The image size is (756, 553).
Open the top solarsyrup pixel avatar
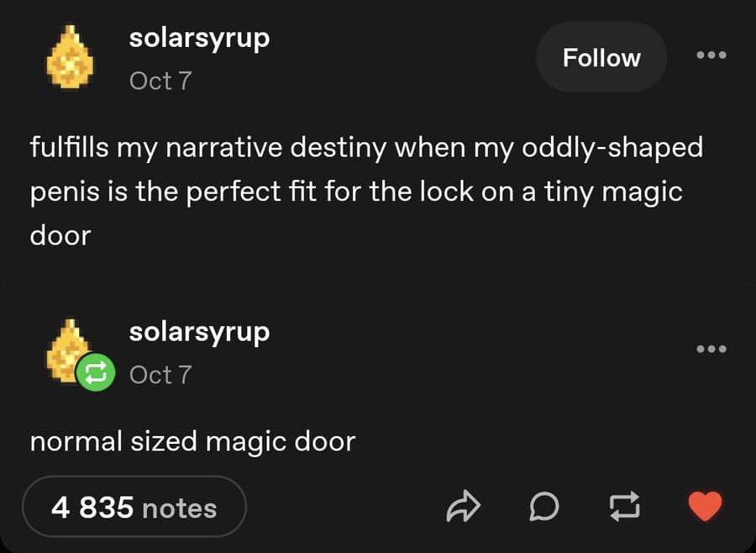pyautogui.click(x=70, y=57)
